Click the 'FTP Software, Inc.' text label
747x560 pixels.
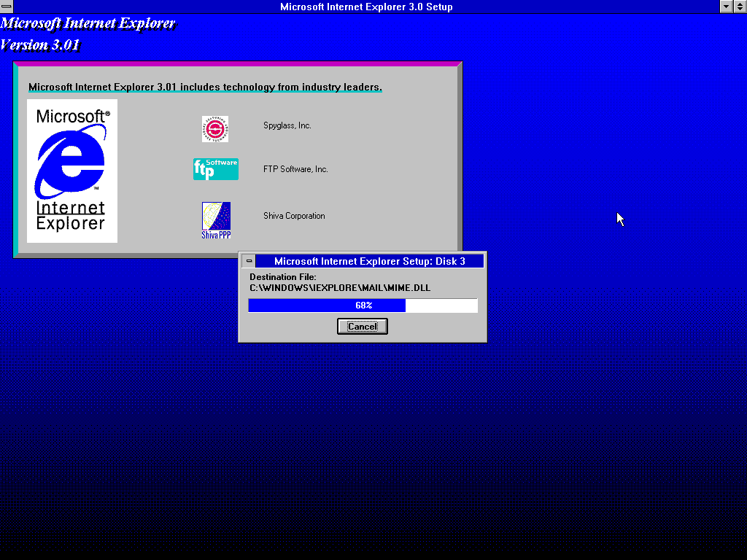[295, 169]
